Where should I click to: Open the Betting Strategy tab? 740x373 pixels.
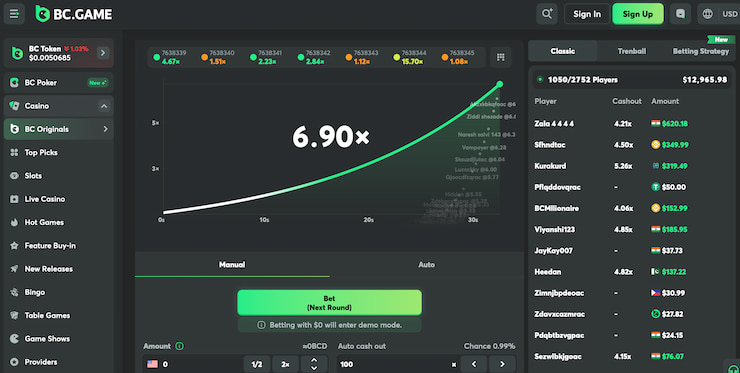click(x=701, y=51)
